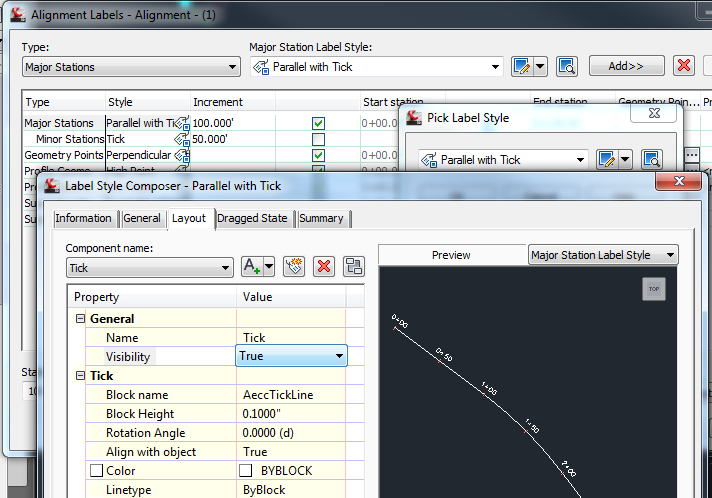The image size is (712, 498).
Task: Check the Minor Stations increment checkbox
Action: [x=318, y=139]
